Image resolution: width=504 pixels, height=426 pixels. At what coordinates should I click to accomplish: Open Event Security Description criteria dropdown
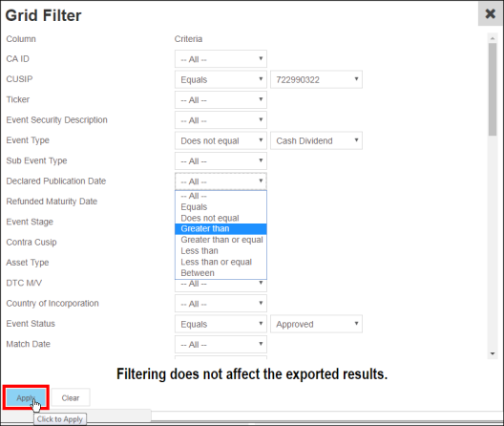coord(220,120)
